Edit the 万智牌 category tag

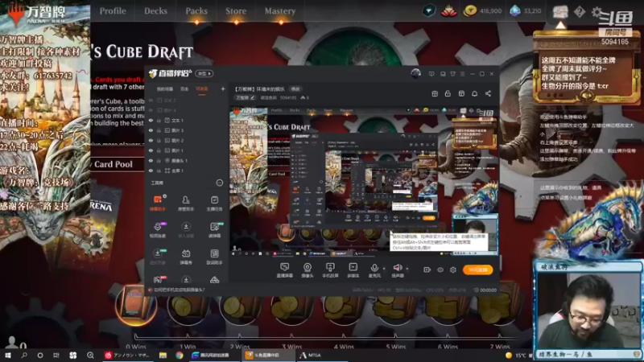point(246,97)
